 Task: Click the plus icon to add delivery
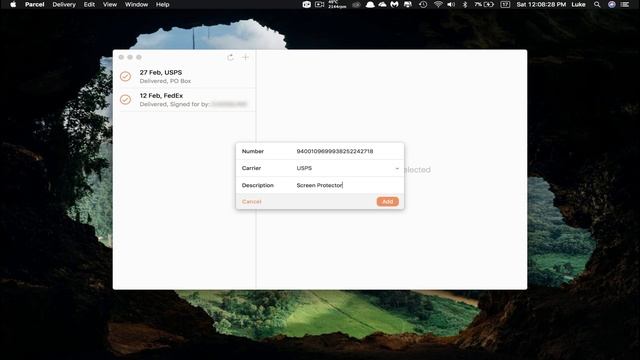246,58
